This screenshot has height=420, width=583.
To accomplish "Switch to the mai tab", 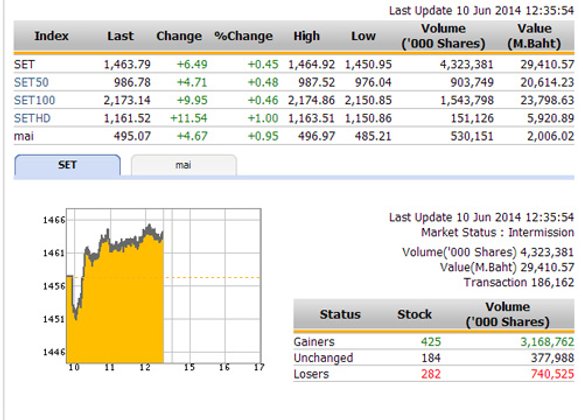I will (x=184, y=165).
